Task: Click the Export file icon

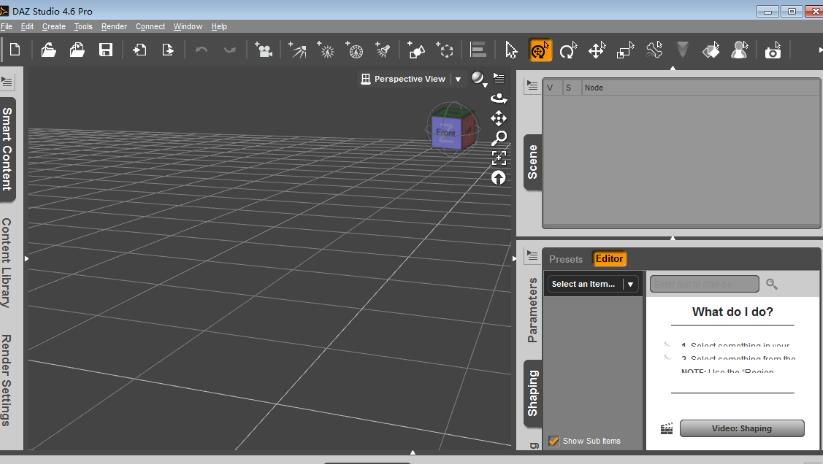Action: tap(168, 50)
